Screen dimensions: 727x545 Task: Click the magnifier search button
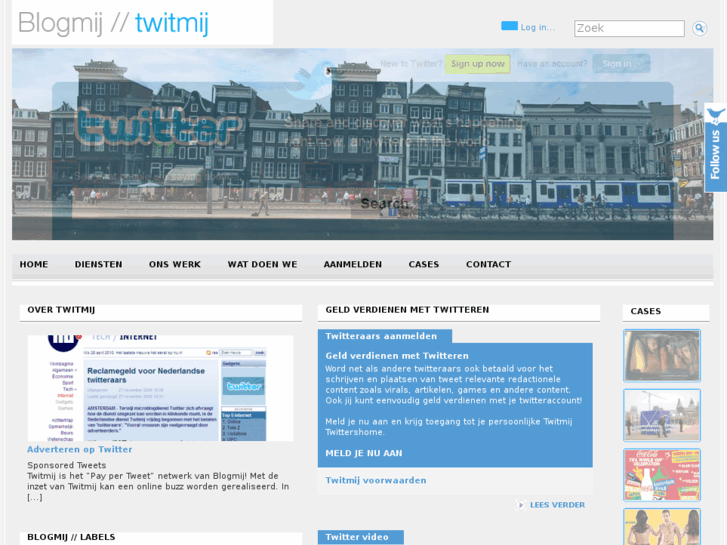click(699, 28)
